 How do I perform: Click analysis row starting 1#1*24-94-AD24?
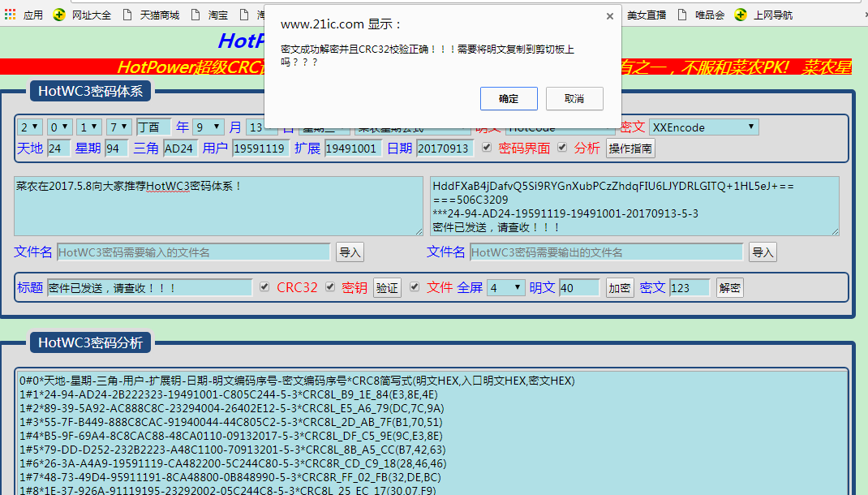coord(229,394)
